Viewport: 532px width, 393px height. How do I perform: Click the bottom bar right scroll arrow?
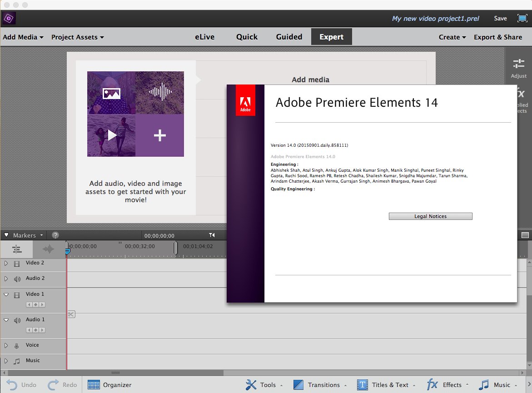529,385
